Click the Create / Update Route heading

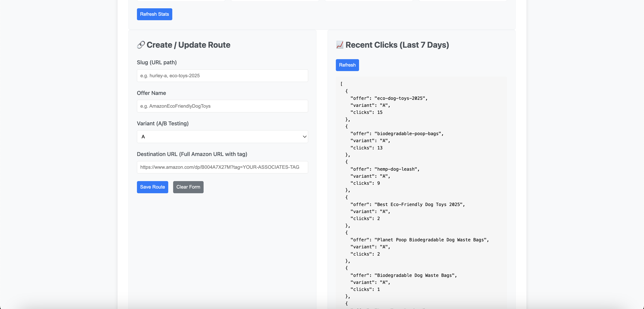pos(188,45)
